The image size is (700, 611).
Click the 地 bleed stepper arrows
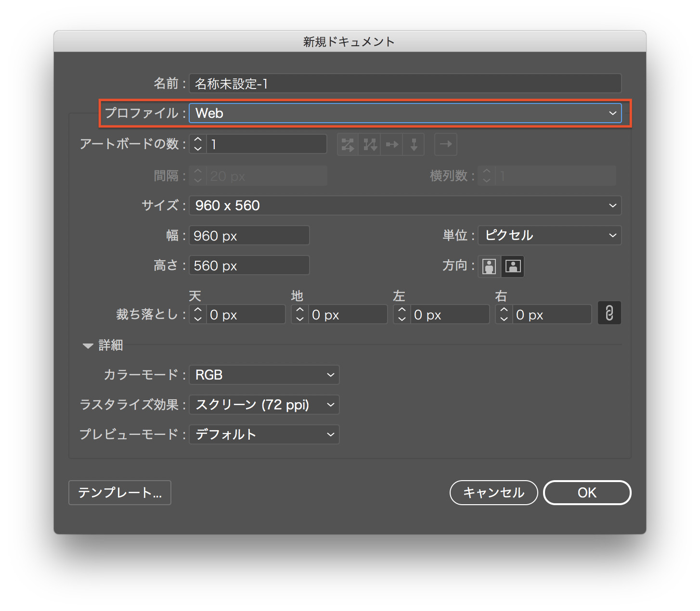[x=300, y=314]
